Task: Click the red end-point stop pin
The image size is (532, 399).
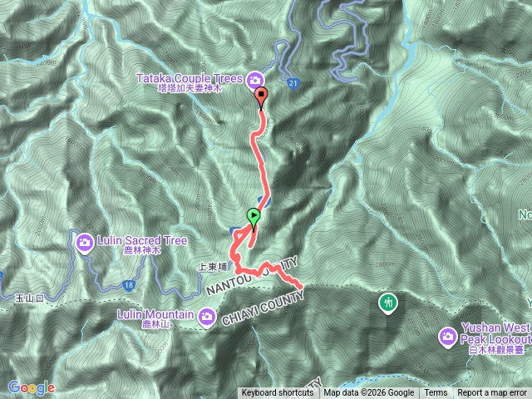Action: 261,98
